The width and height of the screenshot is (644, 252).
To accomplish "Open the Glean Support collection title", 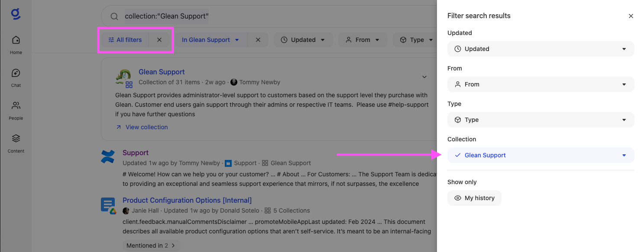I will click(x=162, y=72).
